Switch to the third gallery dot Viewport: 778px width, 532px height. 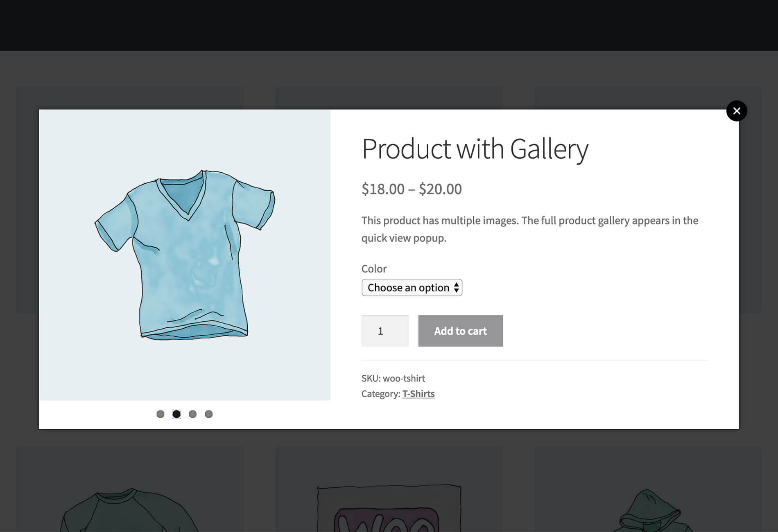(x=192, y=414)
